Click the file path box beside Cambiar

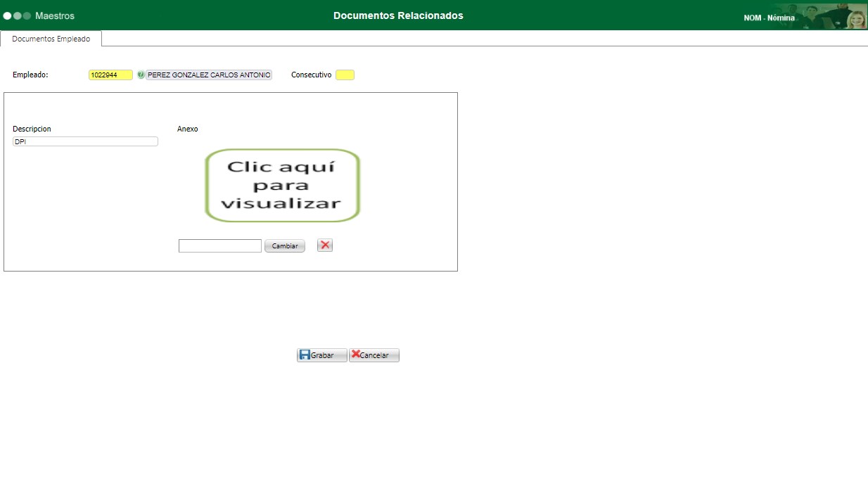tap(219, 245)
